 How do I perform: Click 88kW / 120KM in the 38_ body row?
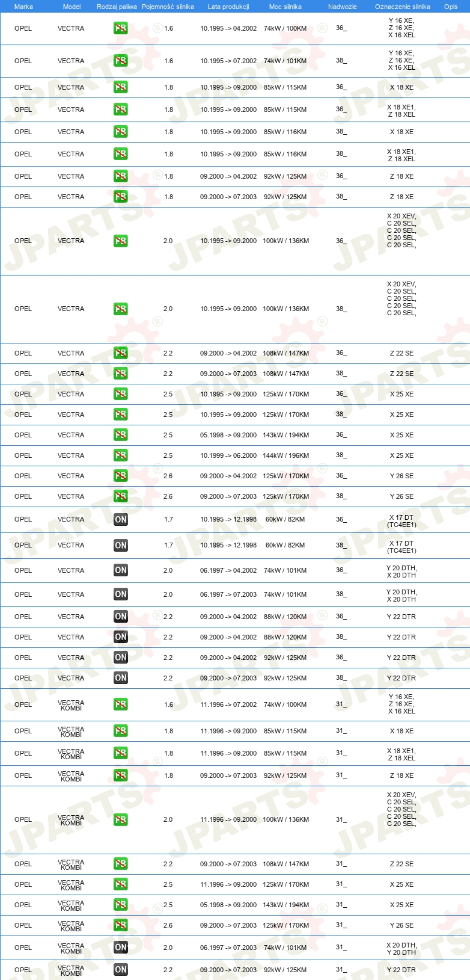point(285,637)
